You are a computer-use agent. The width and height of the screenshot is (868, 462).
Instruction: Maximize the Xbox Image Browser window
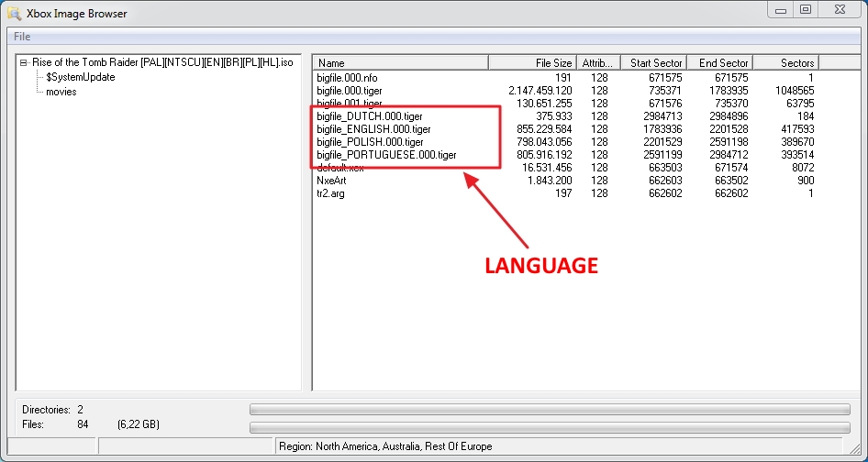pyautogui.click(x=806, y=10)
